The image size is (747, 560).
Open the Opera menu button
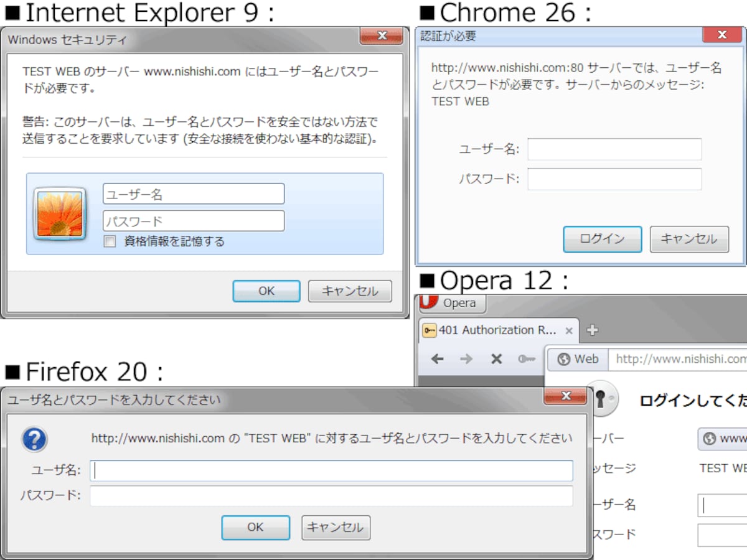coord(451,303)
